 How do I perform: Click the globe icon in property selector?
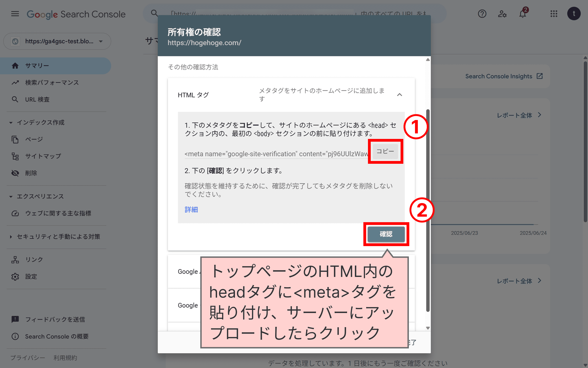[x=15, y=41]
